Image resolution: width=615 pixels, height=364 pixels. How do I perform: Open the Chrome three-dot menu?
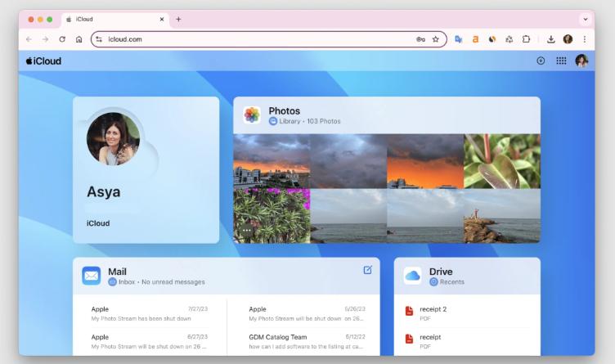coord(585,39)
